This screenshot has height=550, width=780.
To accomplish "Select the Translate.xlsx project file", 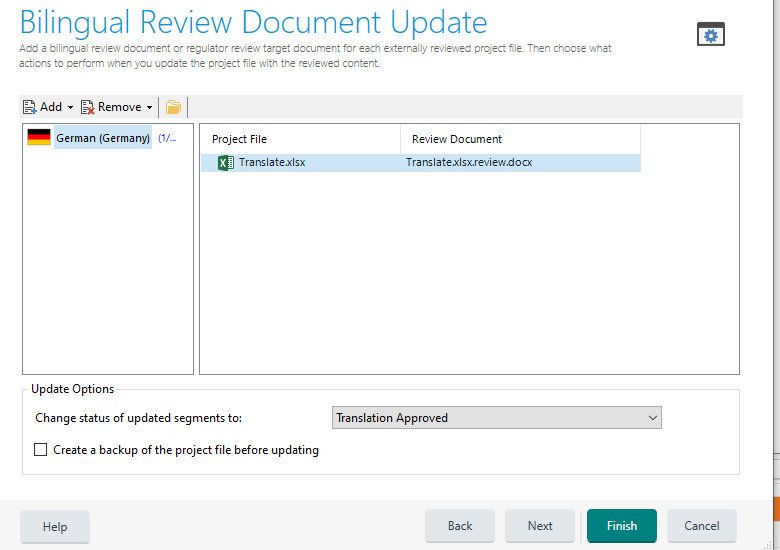I will [272, 163].
